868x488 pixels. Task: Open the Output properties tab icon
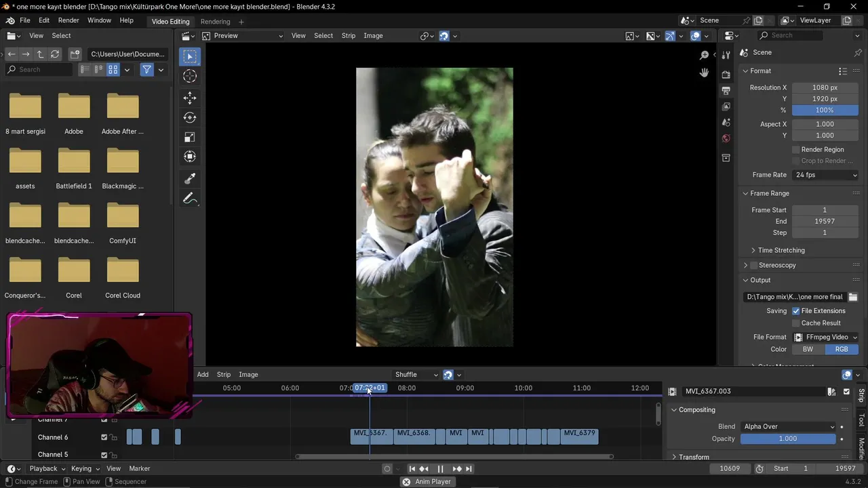point(726,90)
